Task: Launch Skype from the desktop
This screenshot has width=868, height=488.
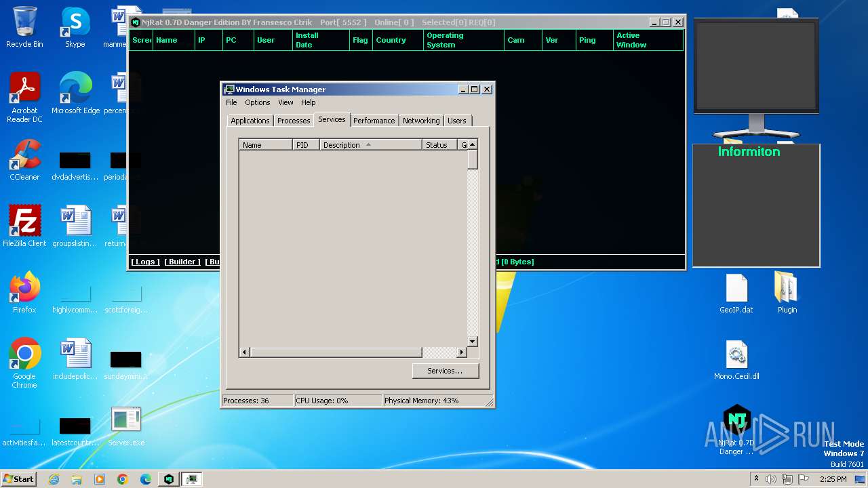Action: [75, 27]
